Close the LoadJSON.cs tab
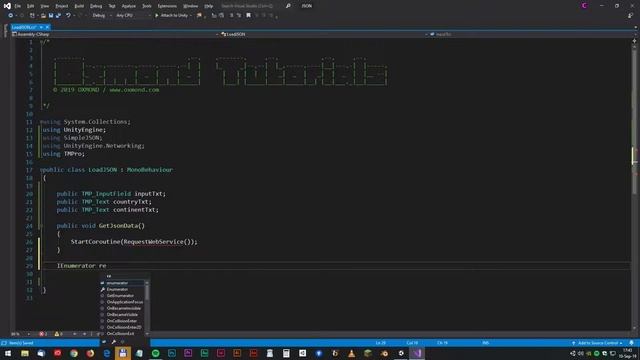This screenshot has height=360, width=640. 47,27
